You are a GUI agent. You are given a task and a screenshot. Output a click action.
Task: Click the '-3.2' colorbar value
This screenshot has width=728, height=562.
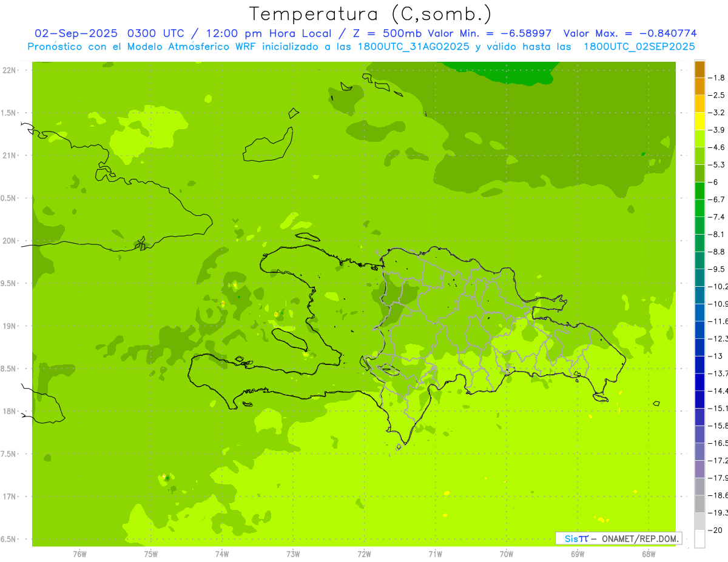tap(716, 113)
